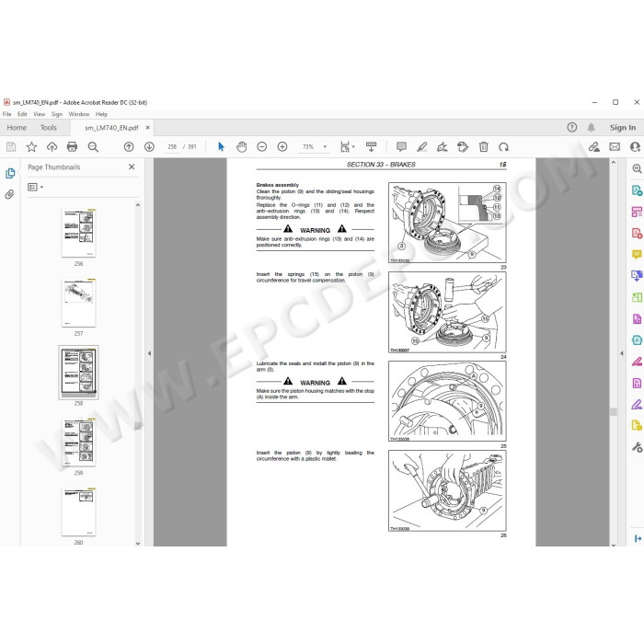Viewport: 644px width, 644px height.
Task: Add document to starred with star icon
Action: click(x=31, y=146)
